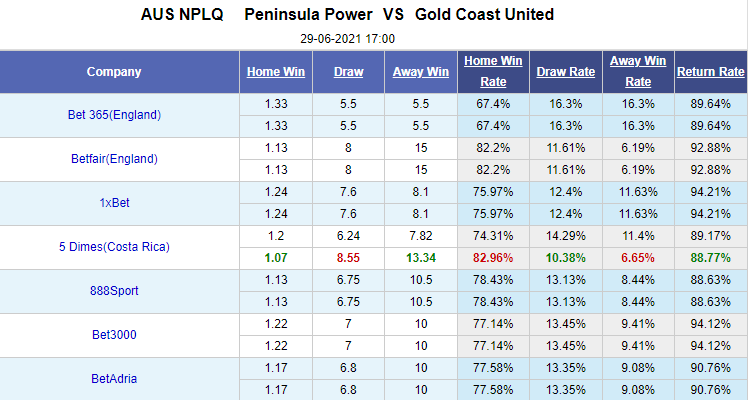Open the 5 Dimes(Costa Rica) link

(x=114, y=247)
